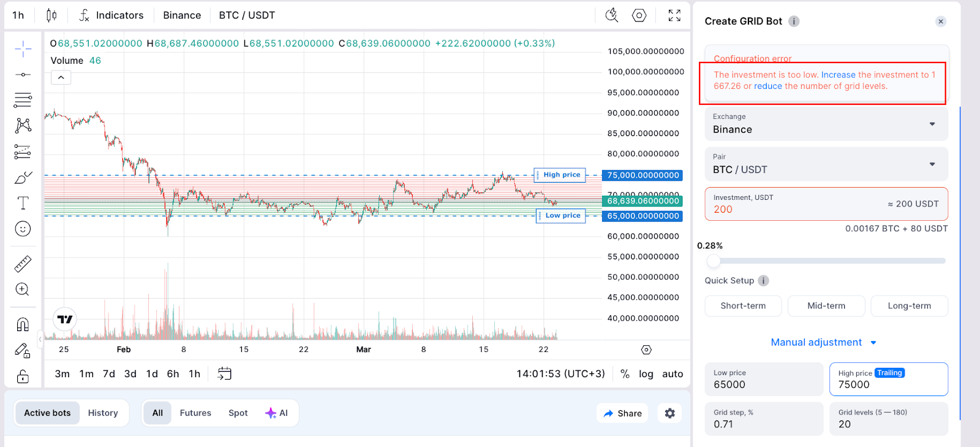
Task: Switch to the Active bots tab
Action: pos(47,413)
